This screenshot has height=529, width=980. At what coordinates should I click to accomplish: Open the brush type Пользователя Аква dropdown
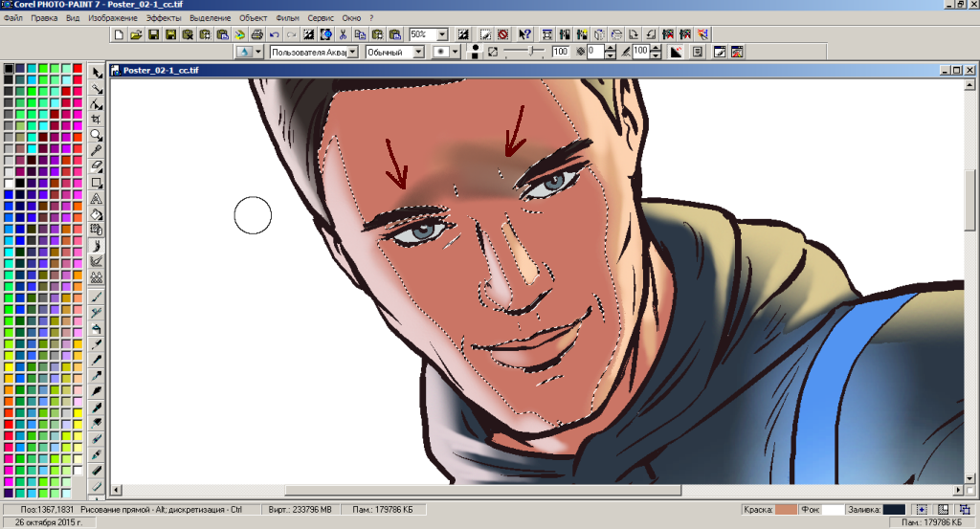click(353, 52)
